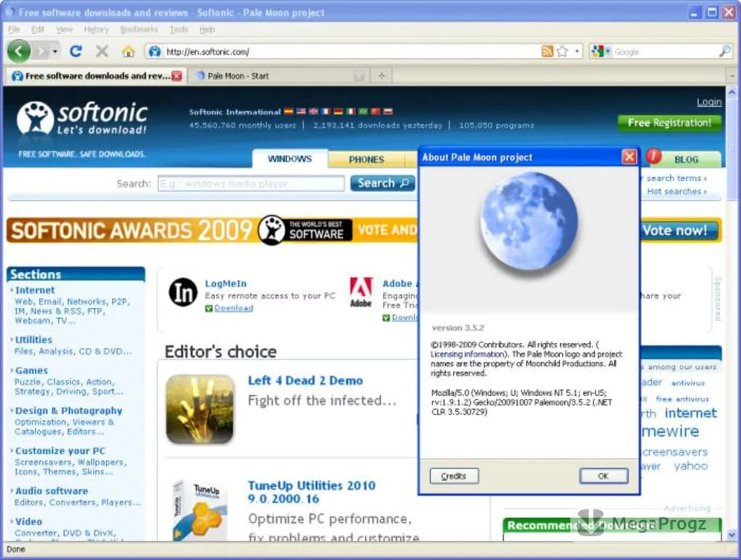741x560 pixels.
Task: Click the internet tag in tag cloud
Action: click(690, 413)
